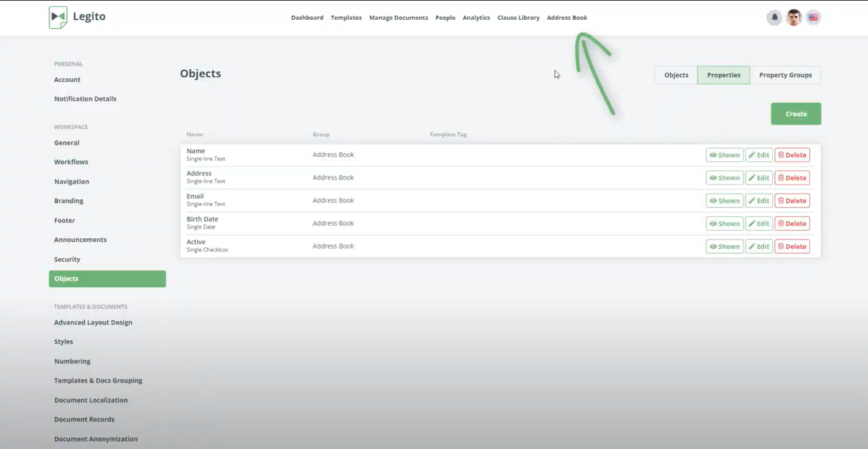
Task: Delete the Address property
Action: 792,178
